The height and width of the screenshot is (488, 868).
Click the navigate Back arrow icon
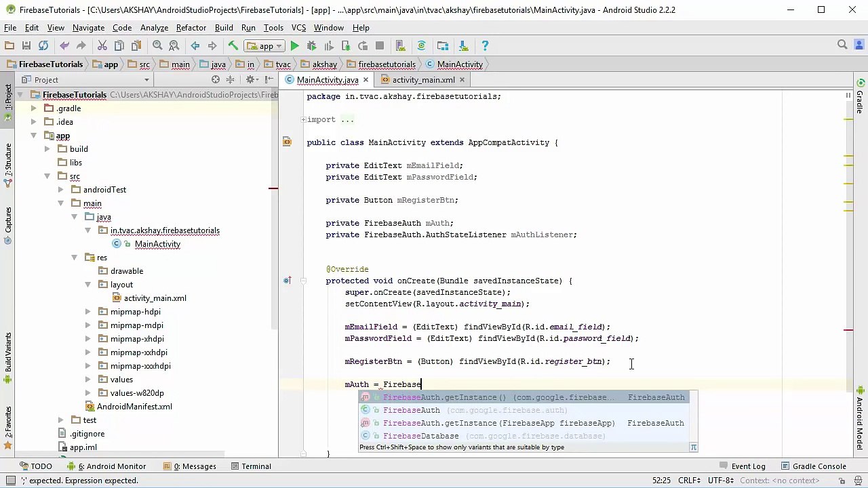tap(195, 46)
